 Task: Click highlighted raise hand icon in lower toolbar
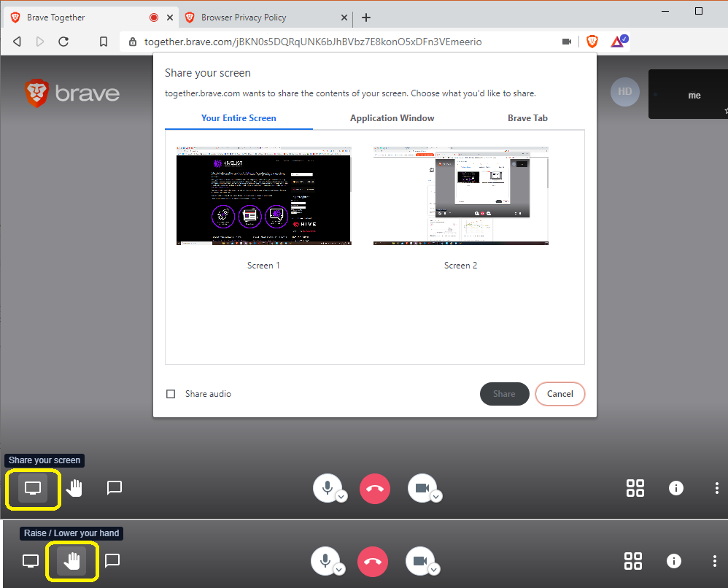coord(72,561)
